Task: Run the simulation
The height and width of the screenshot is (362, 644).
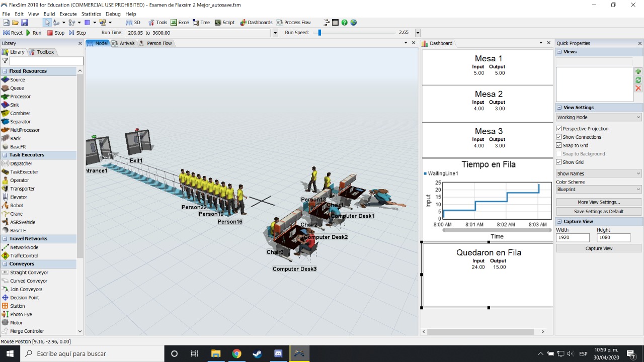Action: 34,33
